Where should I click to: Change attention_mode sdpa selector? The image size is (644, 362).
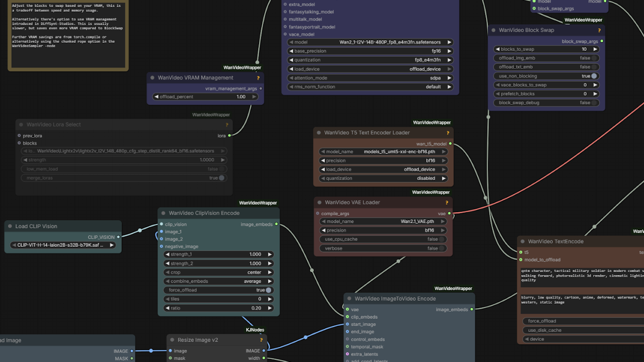click(370, 78)
